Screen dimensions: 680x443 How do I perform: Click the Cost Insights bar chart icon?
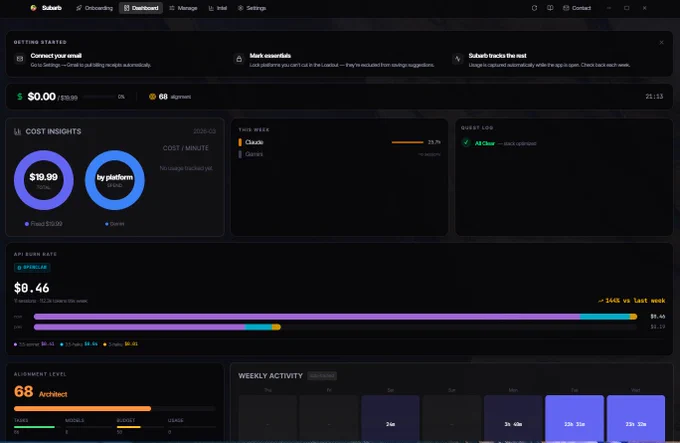pos(17,131)
